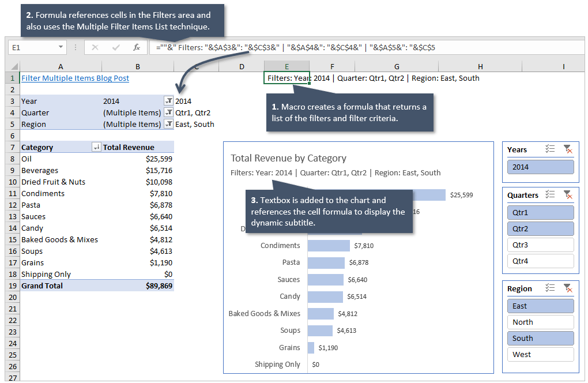Image resolution: width=588 pixels, height=383 pixels.
Task: Click Multi-Select icon on Years slicer
Action: (x=549, y=149)
